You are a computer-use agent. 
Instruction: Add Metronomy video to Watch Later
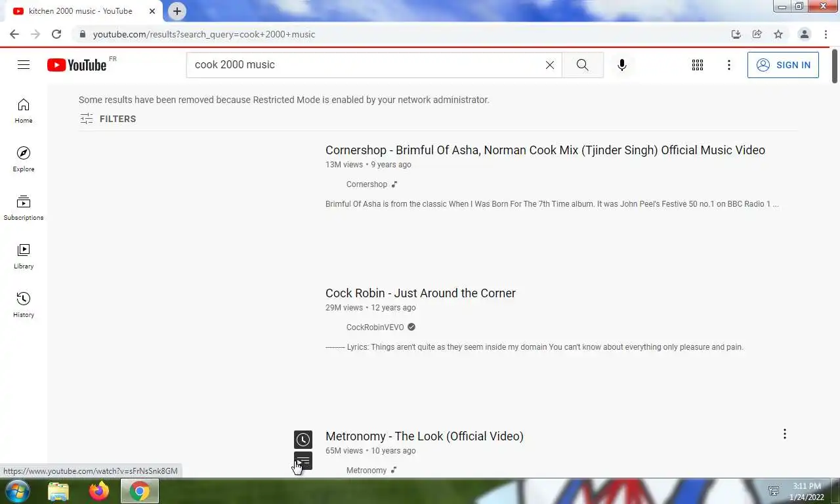303,440
